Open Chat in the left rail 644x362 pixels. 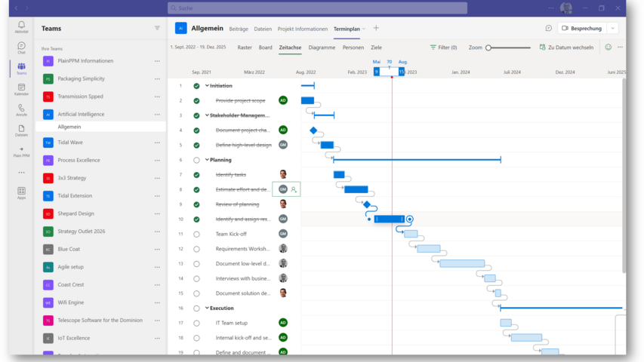(21, 47)
